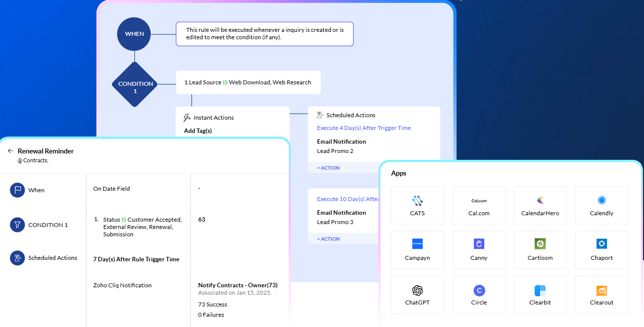Click 73 Success count
The height and width of the screenshot is (327, 644).
pos(213,304)
